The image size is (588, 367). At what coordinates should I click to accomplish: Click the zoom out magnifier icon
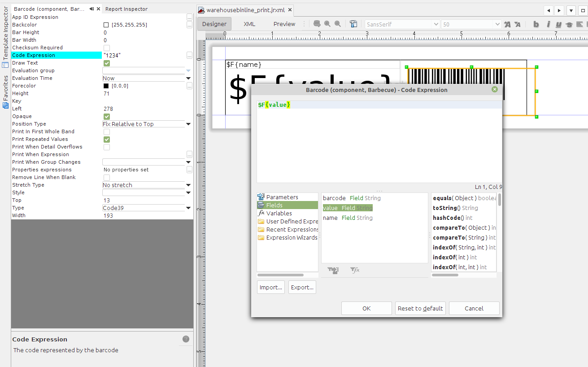point(338,24)
